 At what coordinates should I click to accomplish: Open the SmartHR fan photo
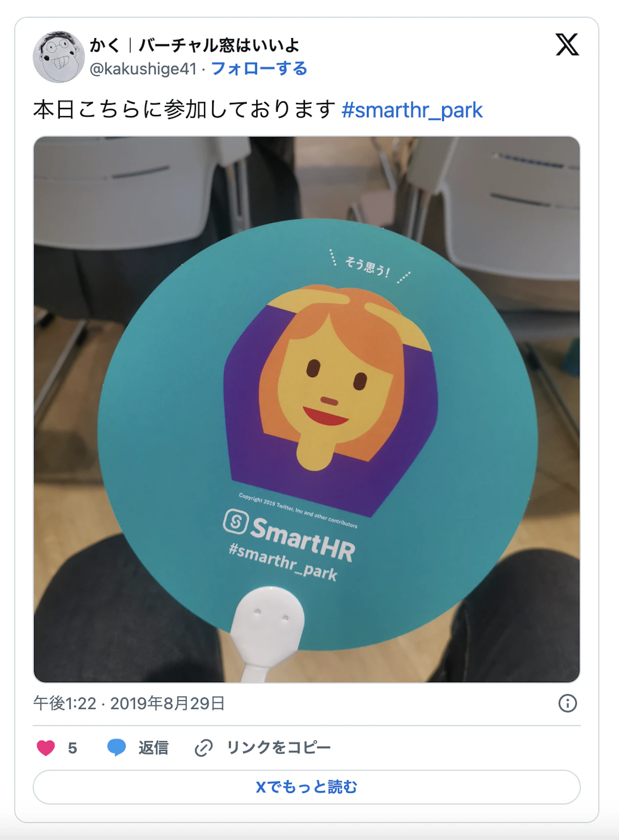coord(307,409)
